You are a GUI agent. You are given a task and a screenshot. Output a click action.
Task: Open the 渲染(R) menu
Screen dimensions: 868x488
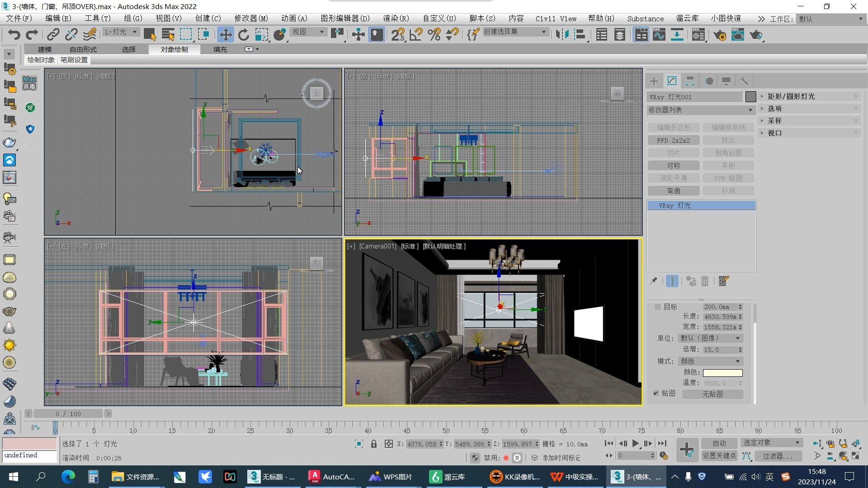[x=396, y=19]
